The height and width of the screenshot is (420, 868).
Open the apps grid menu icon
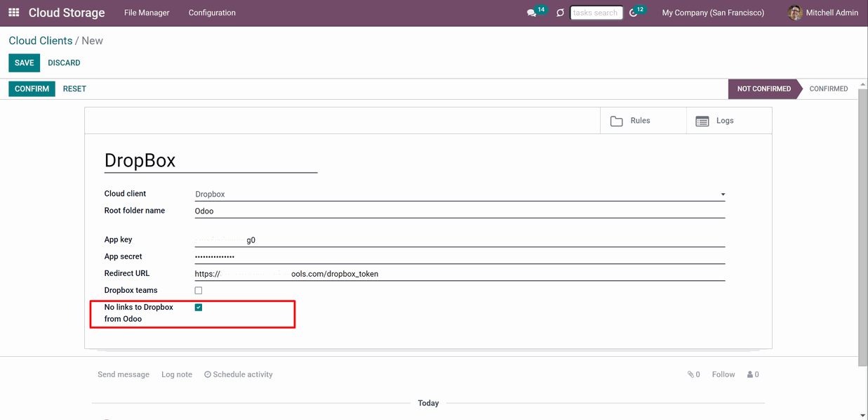(x=14, y=13)
